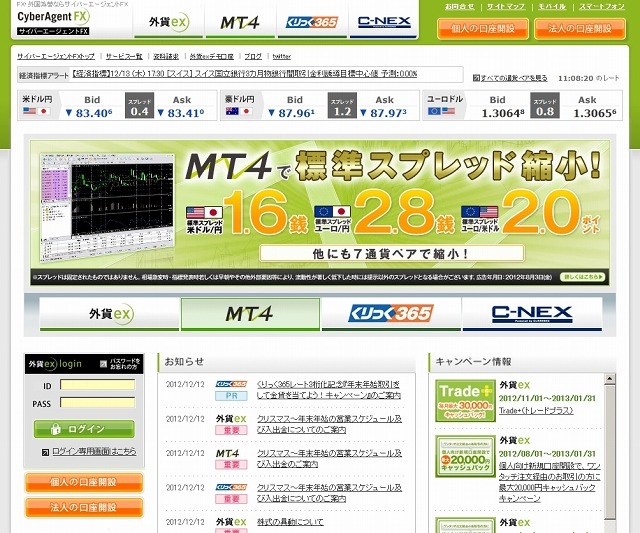Select the large 外貨ex service tab
The image size is (640, 533).
click(109, 314)
